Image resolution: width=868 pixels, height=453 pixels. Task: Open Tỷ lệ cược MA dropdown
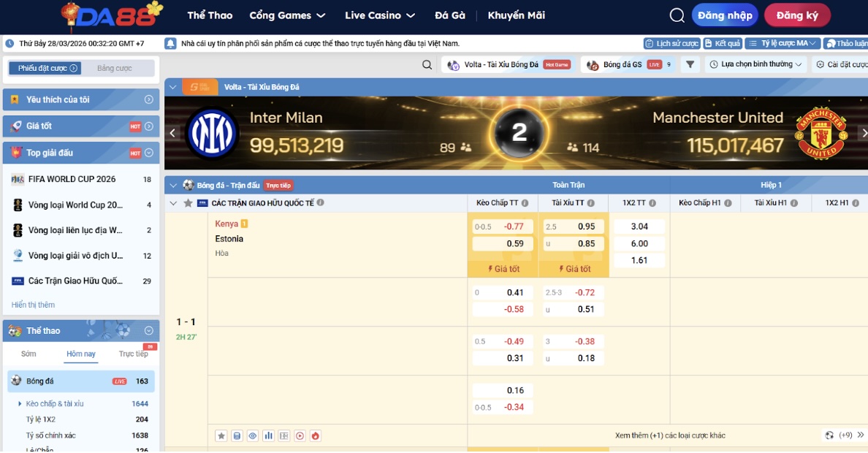coord(783,43)
